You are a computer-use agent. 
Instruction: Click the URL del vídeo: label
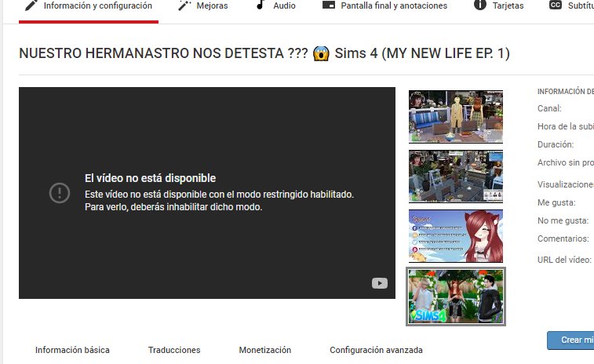pos(564,260)
